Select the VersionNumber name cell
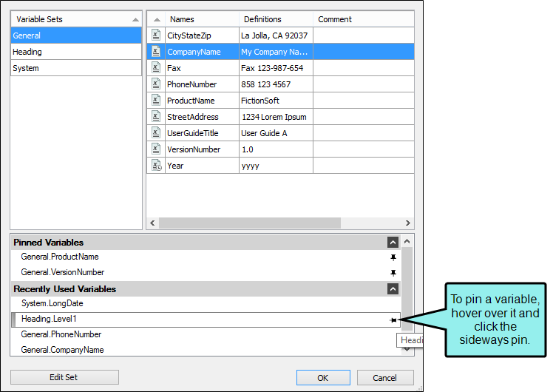 tap(202, 149)
